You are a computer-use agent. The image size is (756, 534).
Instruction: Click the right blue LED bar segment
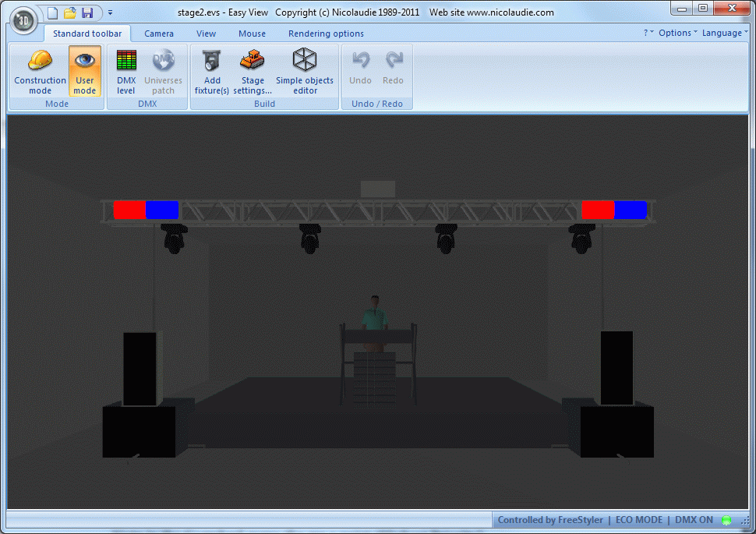click(x=631, y=210)
